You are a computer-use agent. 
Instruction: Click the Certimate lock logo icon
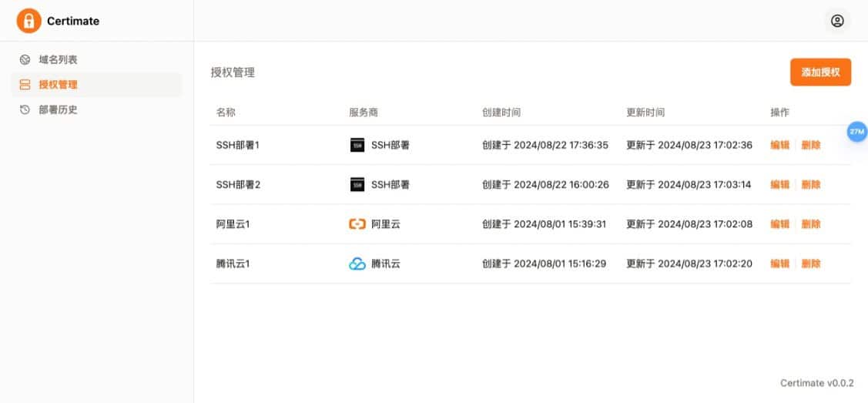28,21
